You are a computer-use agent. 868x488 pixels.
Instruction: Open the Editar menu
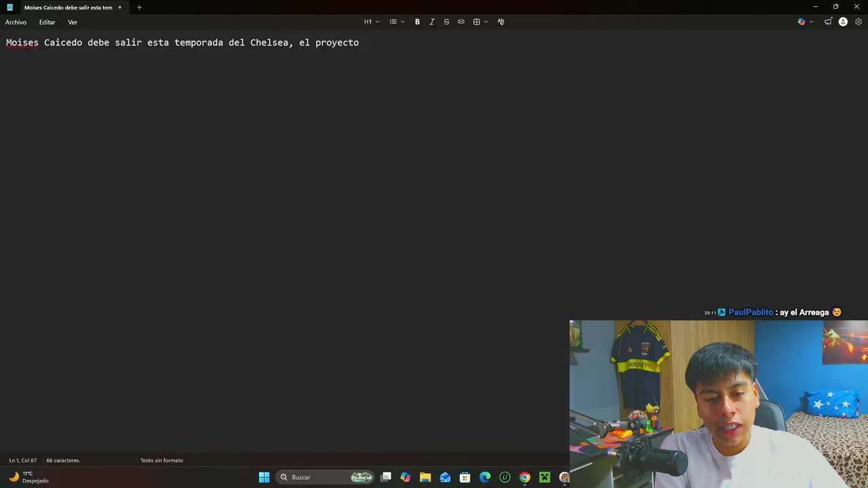47,22
